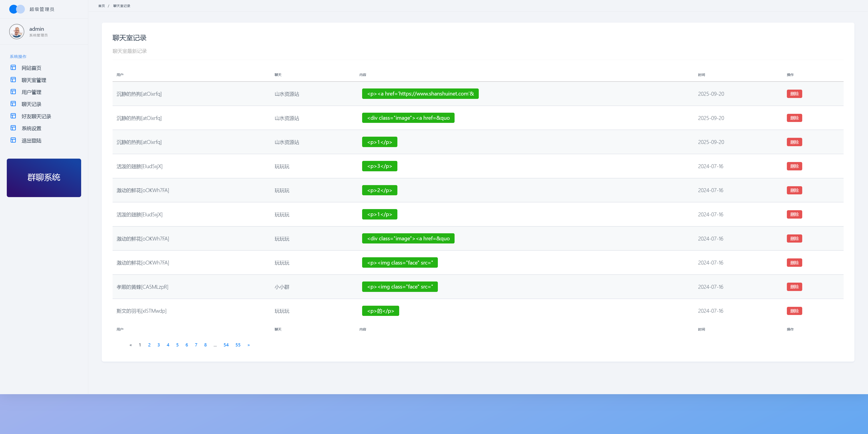Open the 系统设置 menu item
Image resolution: width=868 pixels, height=434 pixels.
pos(31,129)
